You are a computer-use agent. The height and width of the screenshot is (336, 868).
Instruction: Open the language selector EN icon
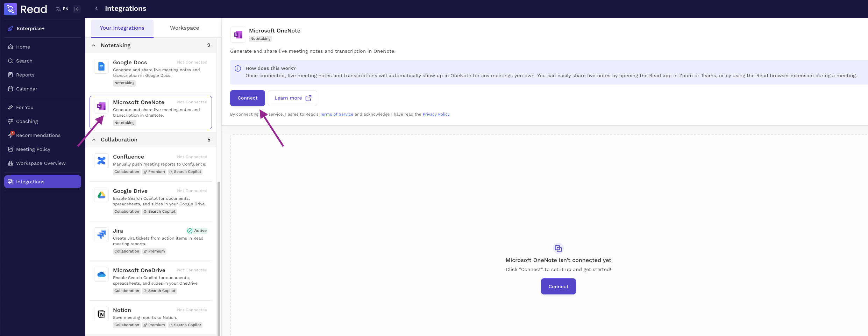point(62,9)
